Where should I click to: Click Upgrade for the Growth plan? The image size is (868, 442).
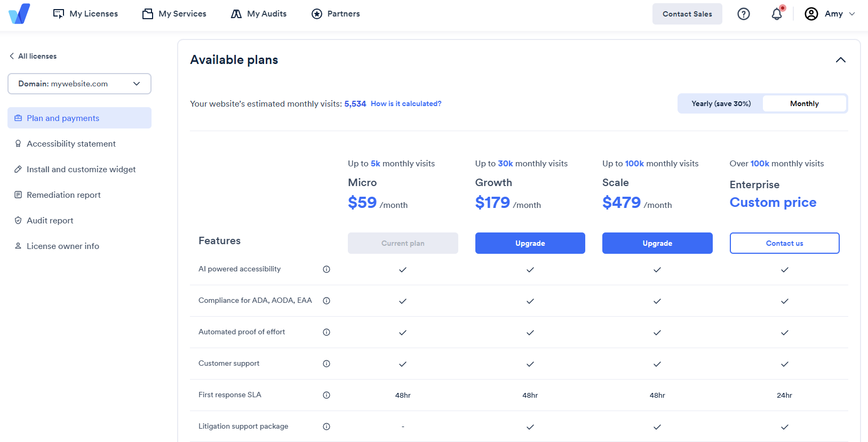(x=530, y=243)
